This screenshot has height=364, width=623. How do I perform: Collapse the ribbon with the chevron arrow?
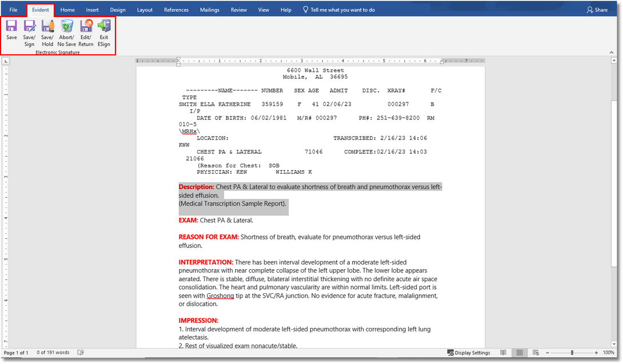point(611,53)
